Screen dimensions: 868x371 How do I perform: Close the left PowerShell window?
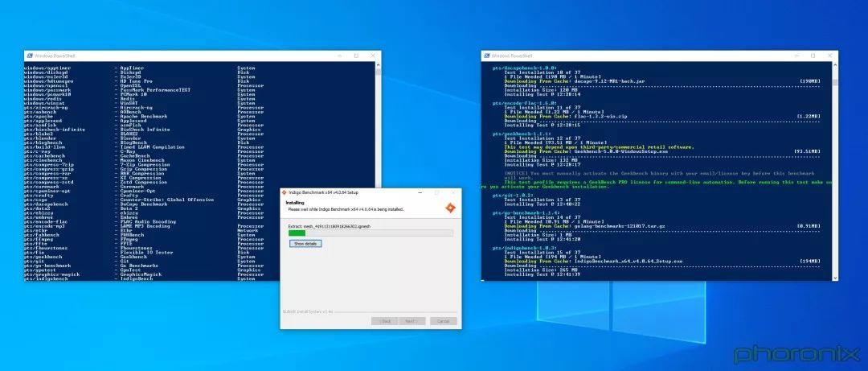click(x=373, y=56)
